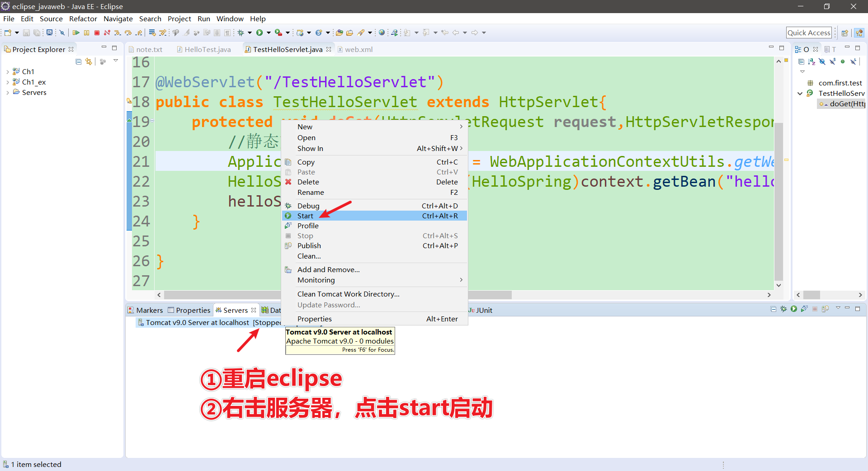Open the Run button dropdown arrow
Image resolution: width=868 pixels, height=471 pixels.
269,33
